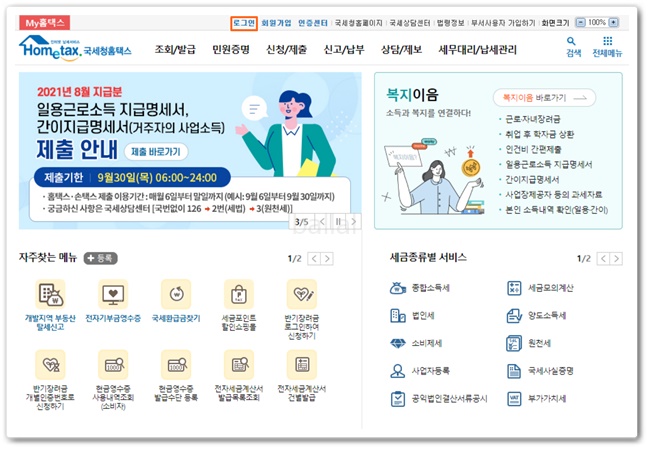Screen dimensions: 650x450
Task: Click 복지이음 바로가기 button
Action: coord(544,98)
